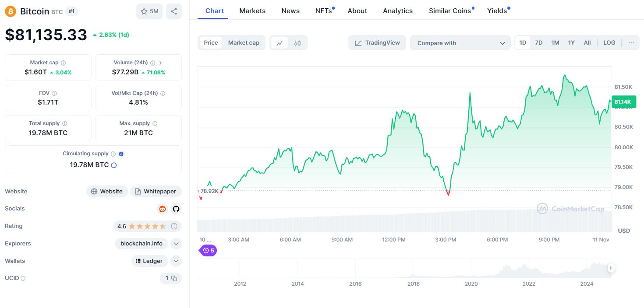Select 1D time range
644x308 pixels.
(x=523, y=42)
